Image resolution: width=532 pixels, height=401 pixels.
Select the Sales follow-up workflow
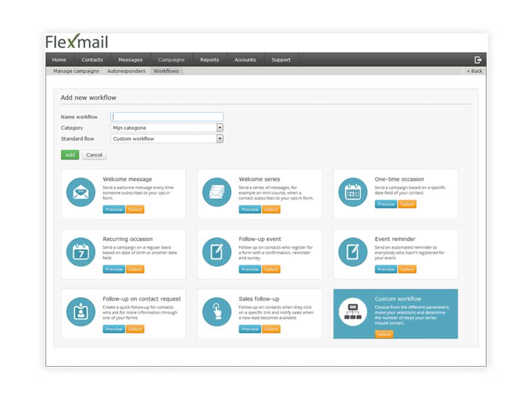tap(271, 329)
